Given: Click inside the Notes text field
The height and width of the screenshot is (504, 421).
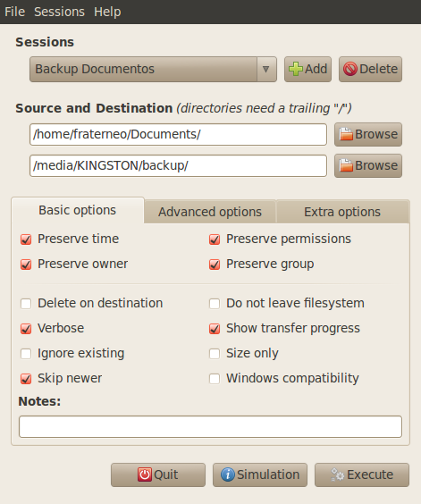Looking at the screenshot, I should click(210, 427).
